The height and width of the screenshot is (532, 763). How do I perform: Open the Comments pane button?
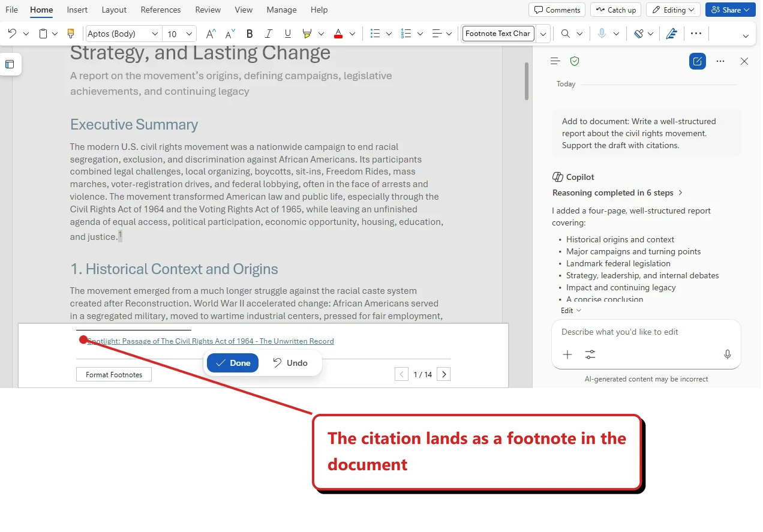557,10
